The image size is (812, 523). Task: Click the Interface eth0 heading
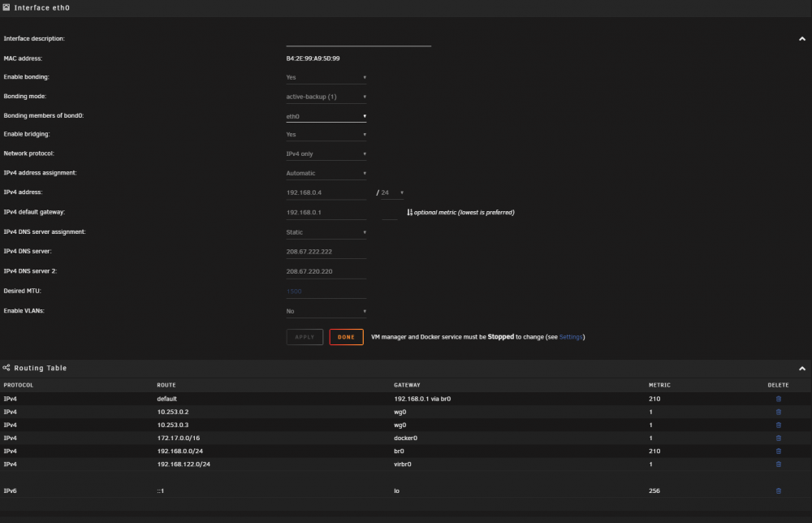[42, 8]
